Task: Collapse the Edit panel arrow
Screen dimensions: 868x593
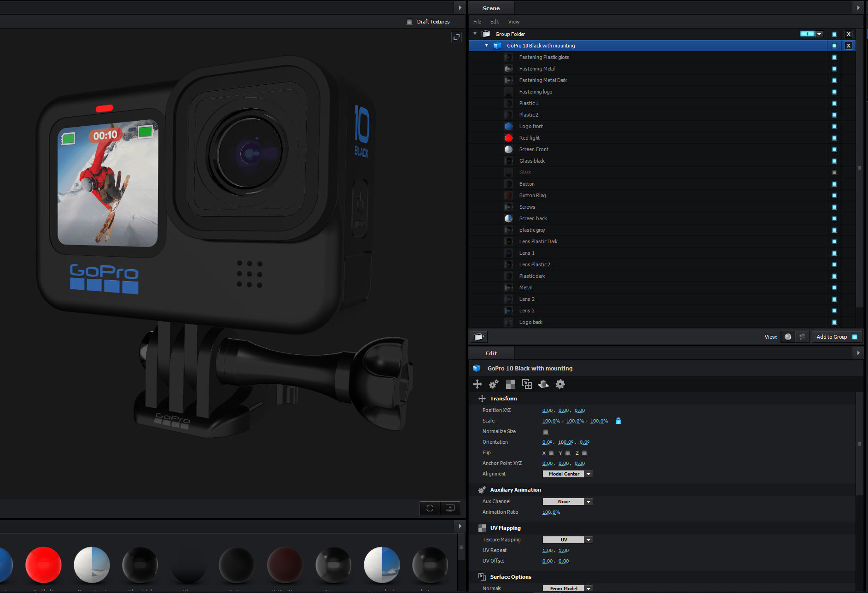Action: click(858, 353)
